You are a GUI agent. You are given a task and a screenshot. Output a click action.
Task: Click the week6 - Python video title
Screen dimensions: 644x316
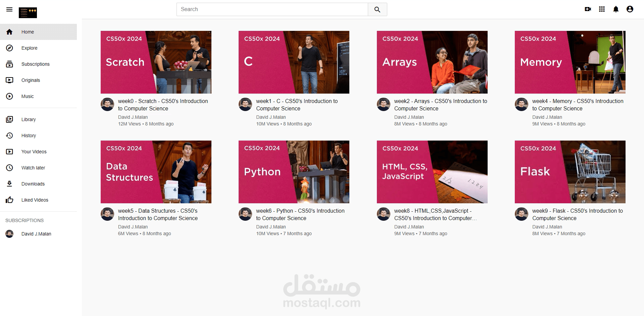[300, 214]
